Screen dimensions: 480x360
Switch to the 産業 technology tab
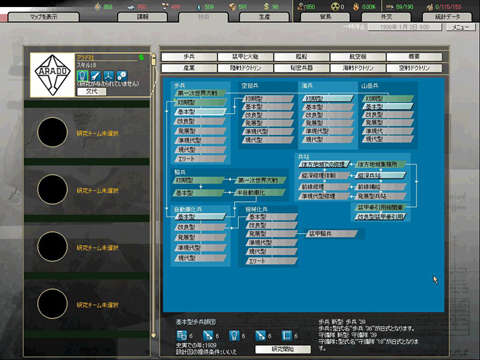point(189,68)
